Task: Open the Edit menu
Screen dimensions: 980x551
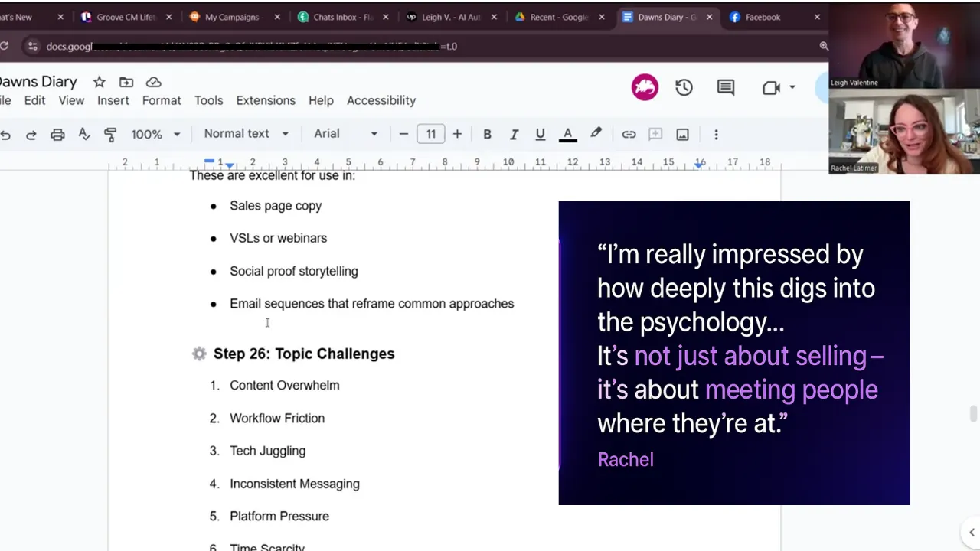Action: (x=34, y=101)
